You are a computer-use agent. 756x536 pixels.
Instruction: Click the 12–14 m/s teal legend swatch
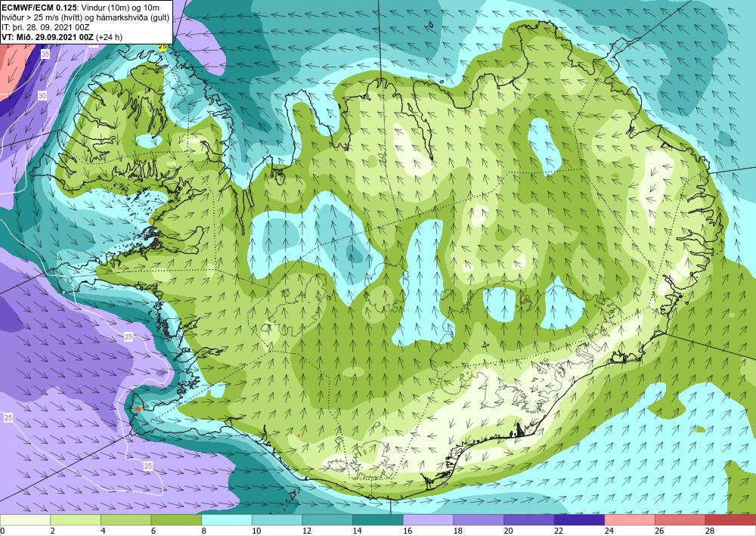[327, 520]
